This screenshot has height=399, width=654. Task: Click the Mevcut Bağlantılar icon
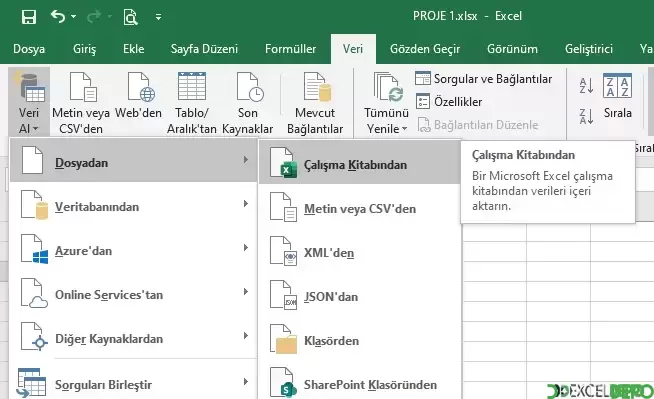317,87
